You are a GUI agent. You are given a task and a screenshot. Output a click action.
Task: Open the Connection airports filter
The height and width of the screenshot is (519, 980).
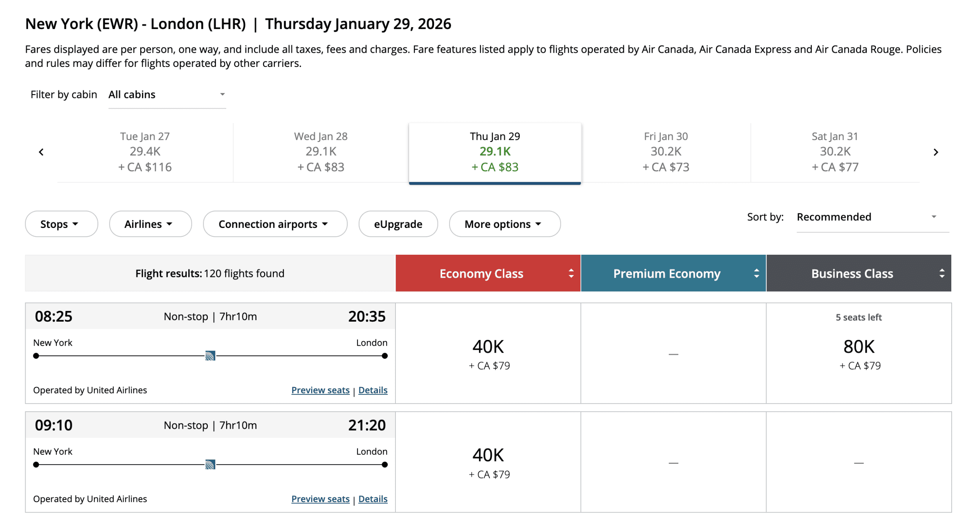click(274, 224)
